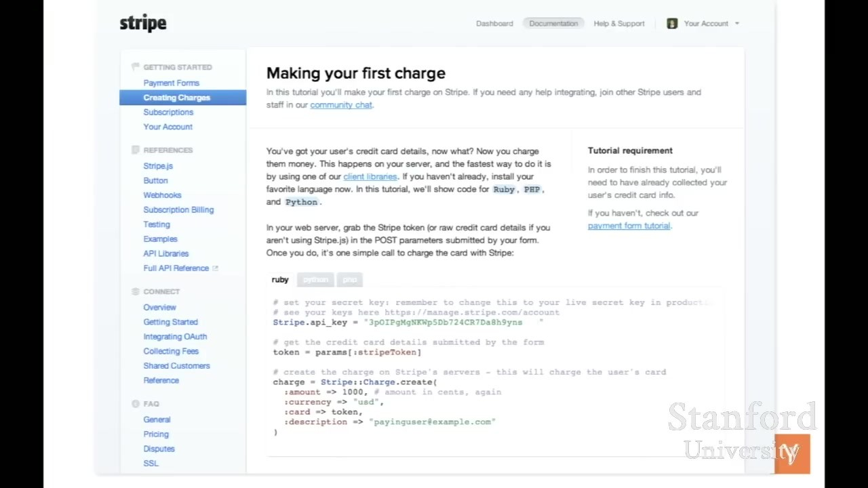Follow the community chat link
Viewport: 868px width, 488px height.
pyautogui.click(x=341, y=105)
